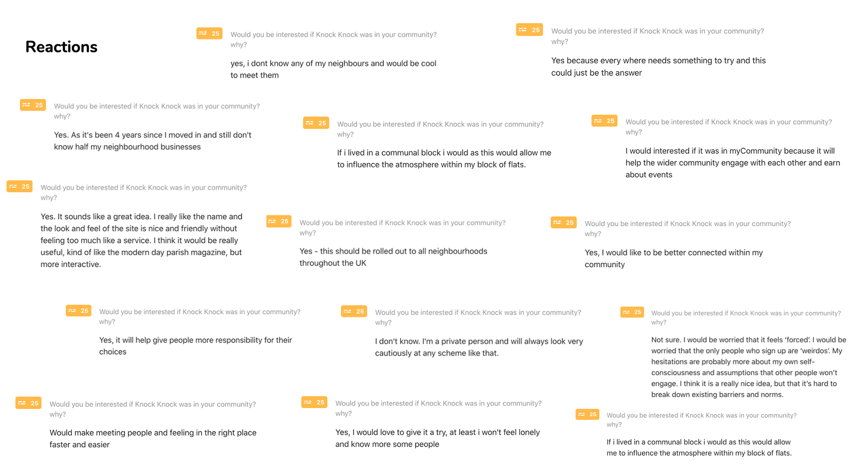Image resolution: width=868 pixels, height=476 pixels.
Task: Click the 25 badge for 'responsibility for their choices'
Action: [x=79, y=311]
